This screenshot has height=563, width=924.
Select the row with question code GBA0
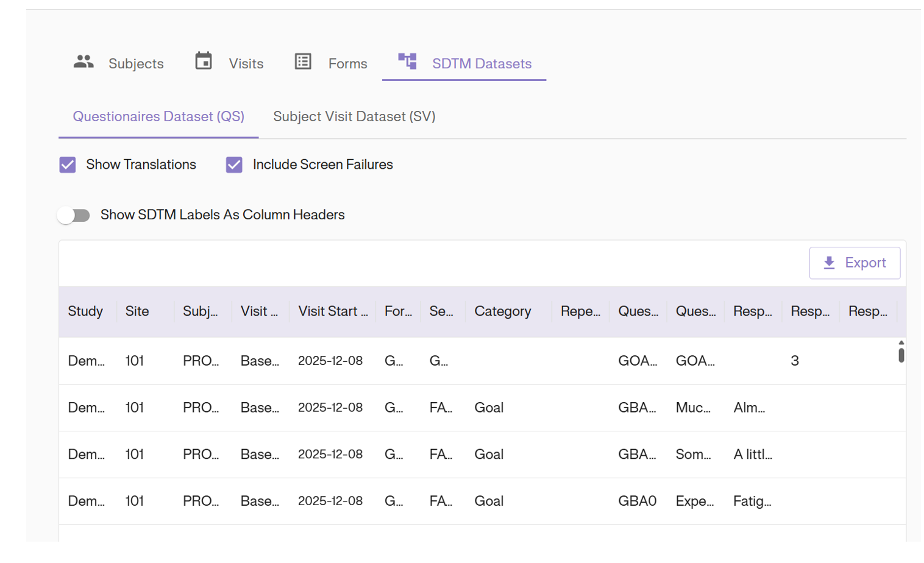(637, 501)
